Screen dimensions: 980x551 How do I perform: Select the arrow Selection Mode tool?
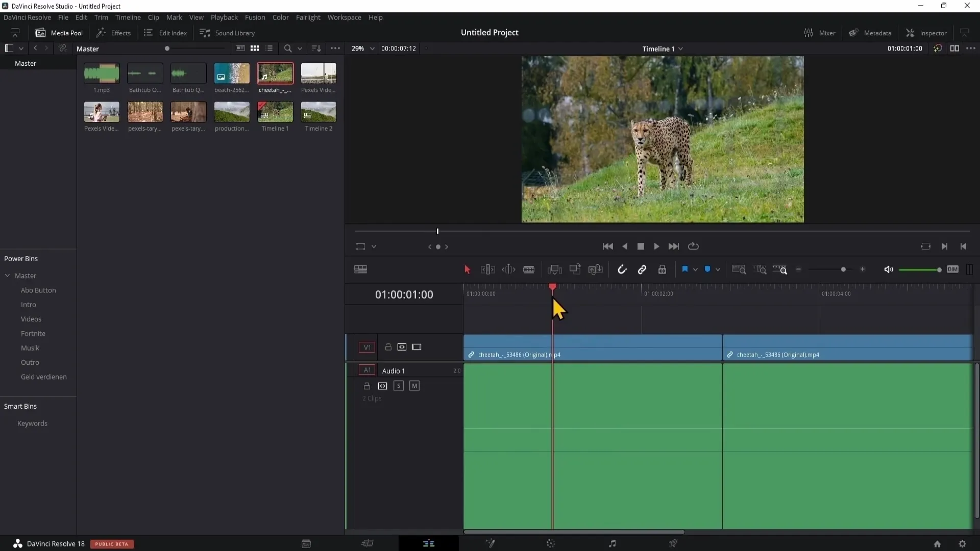tap(467, 269)
